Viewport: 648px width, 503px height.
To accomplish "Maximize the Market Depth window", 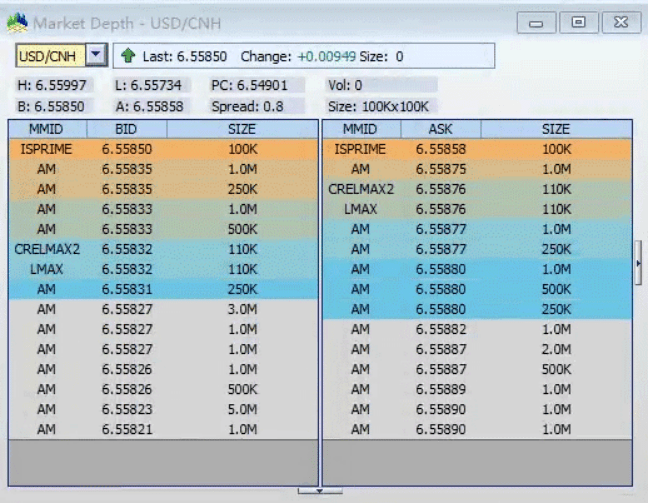I will click(578, 22).
